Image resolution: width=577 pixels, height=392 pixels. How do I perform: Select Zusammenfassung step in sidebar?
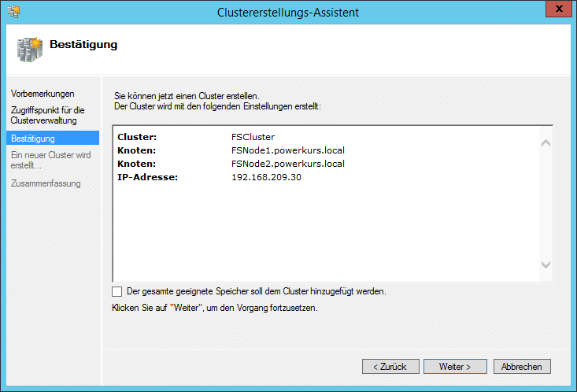click(x=46, y=183)
